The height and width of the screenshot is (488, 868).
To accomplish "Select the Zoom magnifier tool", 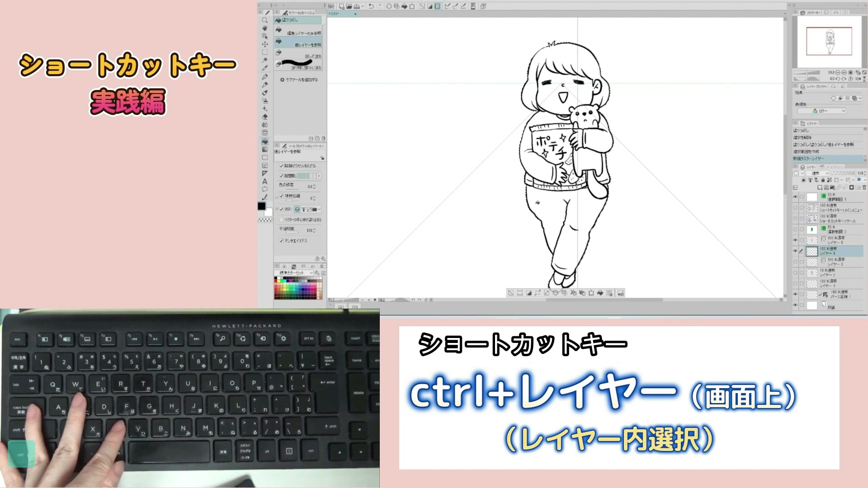I will click(265, 20).
